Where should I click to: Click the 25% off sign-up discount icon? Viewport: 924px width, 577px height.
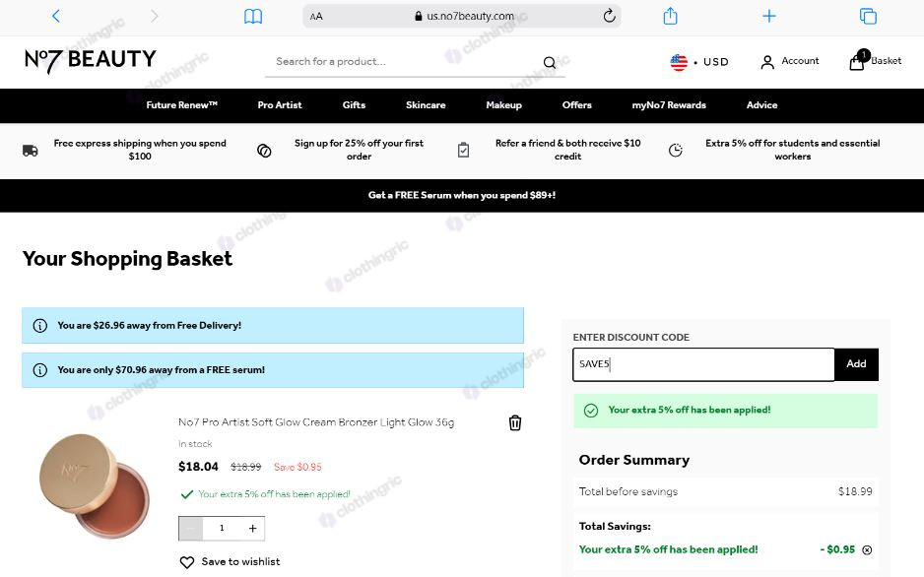264,151
